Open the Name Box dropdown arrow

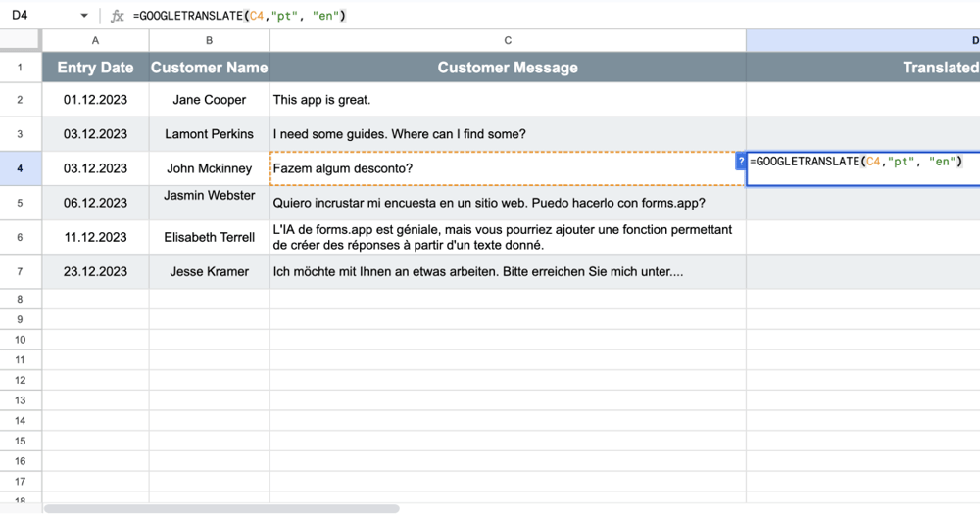pyautogui.click(x=84, y=17)
